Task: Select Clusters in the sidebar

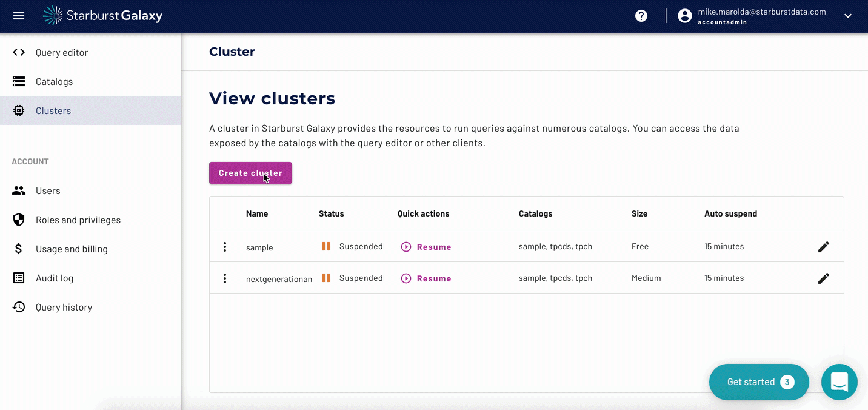Action: point(90,110)
